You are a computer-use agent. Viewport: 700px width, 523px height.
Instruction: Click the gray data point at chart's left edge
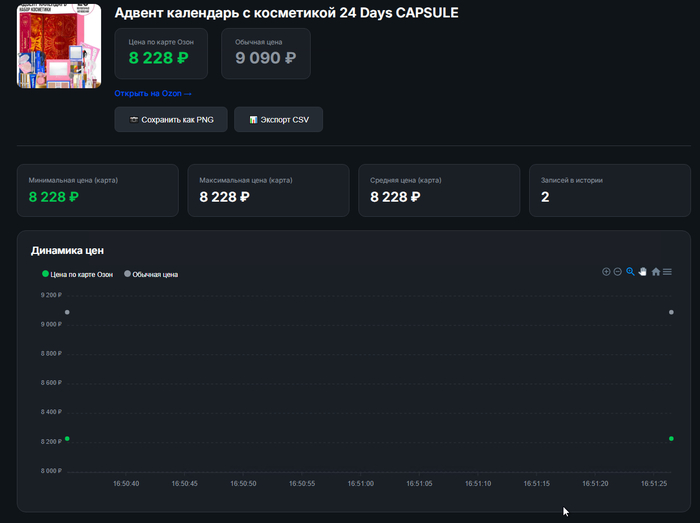pyautogui.click(x=67, y=312)
